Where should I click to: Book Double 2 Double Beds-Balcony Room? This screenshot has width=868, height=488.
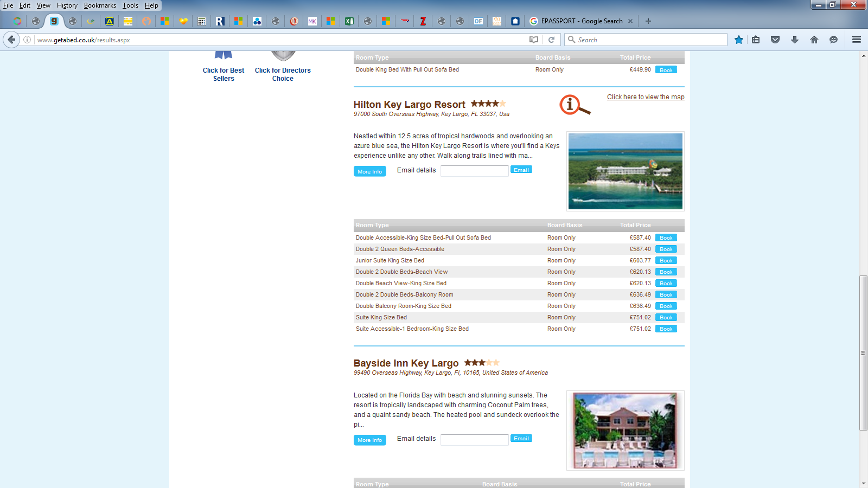click(666, 294)
